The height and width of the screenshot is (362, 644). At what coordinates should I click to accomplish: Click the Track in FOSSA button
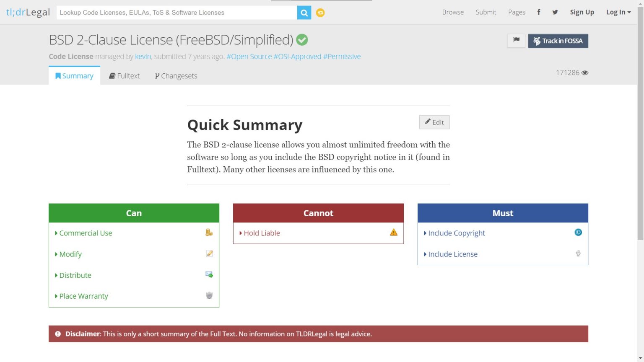point(558,41)
